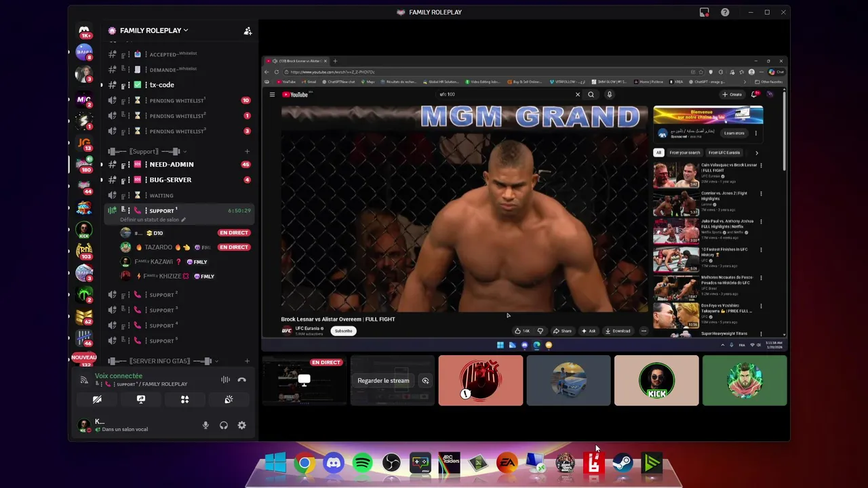Start screen sharing from voice panel

coord(140,399)
